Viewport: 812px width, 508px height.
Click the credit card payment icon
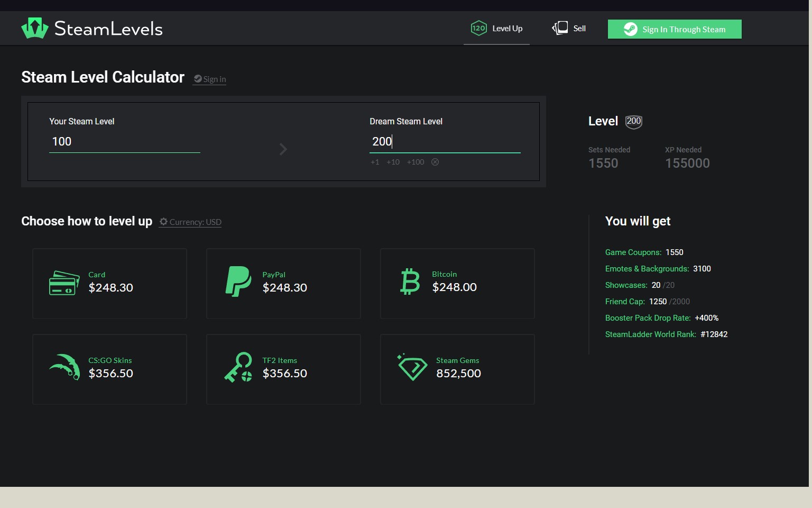(64, 283)
